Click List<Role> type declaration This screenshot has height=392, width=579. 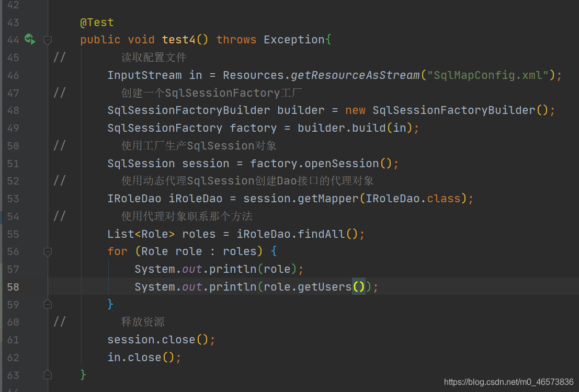pos(141,234)
